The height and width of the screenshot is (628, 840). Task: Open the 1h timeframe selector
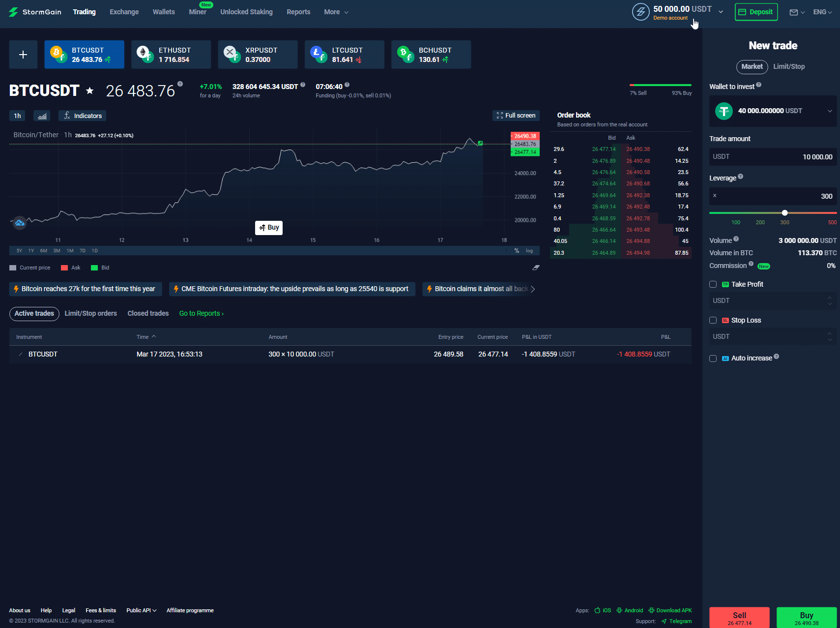coord(17,116)
